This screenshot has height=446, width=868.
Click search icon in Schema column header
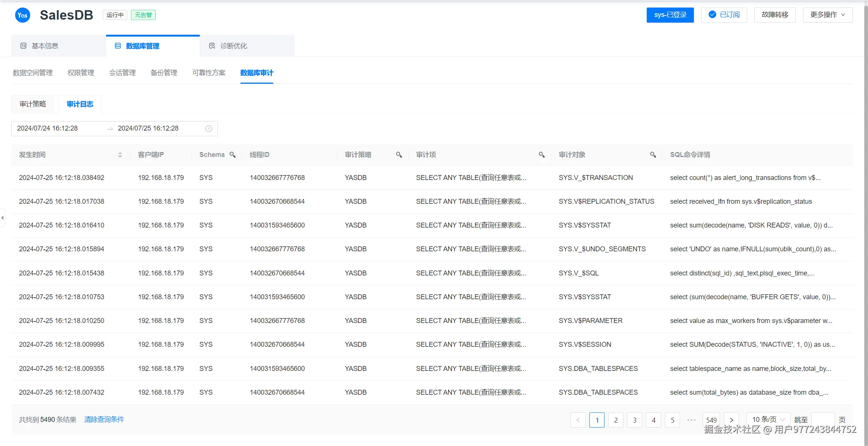(x=233, y=155)
